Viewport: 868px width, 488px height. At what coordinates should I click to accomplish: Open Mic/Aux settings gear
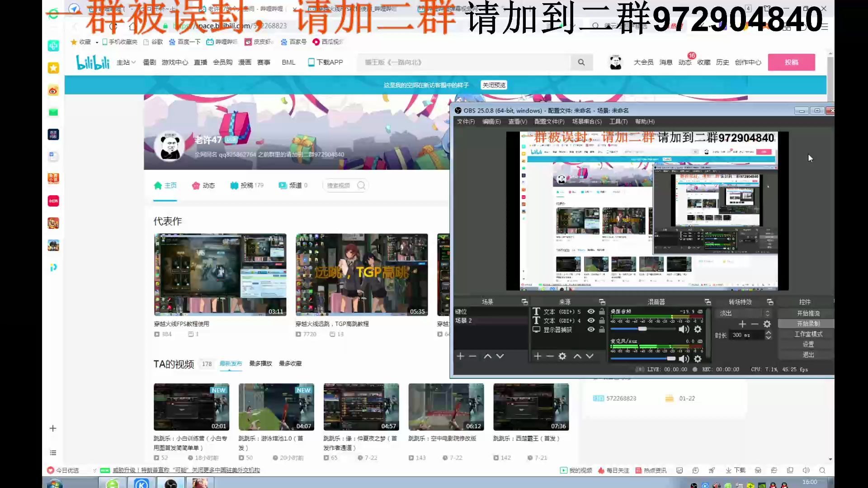(698, 359)
